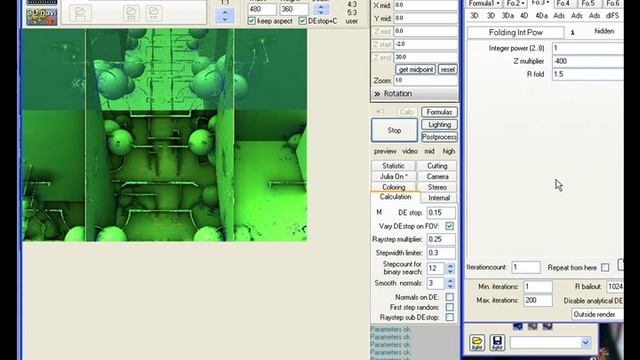Toggle Julia On tab
The width and height of the screenshot is (640, 360).
(393, 176)
